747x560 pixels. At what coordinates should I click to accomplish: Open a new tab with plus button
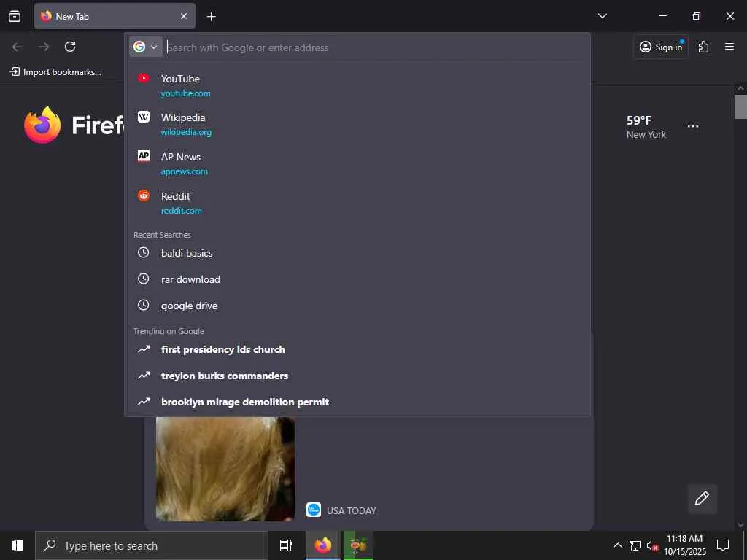tap(211, 17)
